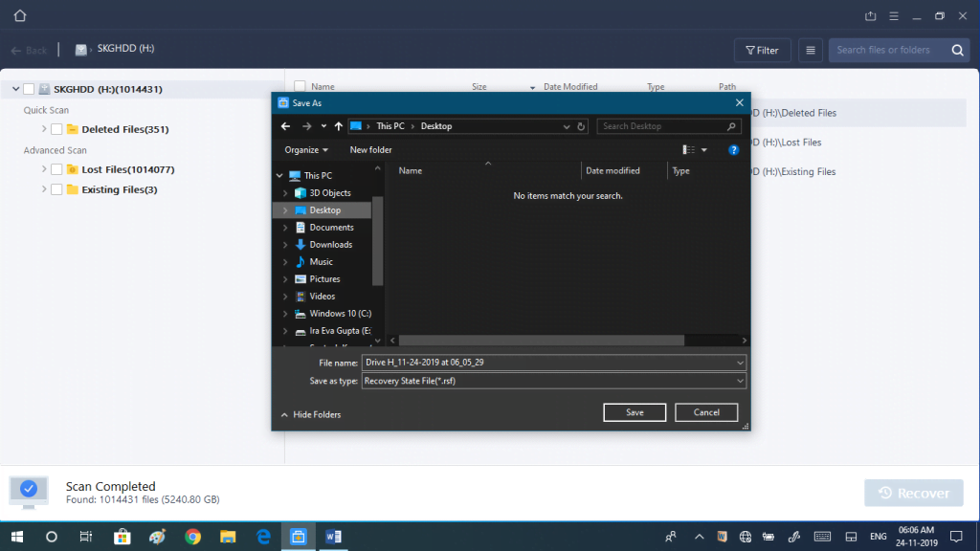Select Desktop in the folder tree
The width and height of the screenshot is (980, 551).
click(x=325, y=210)
